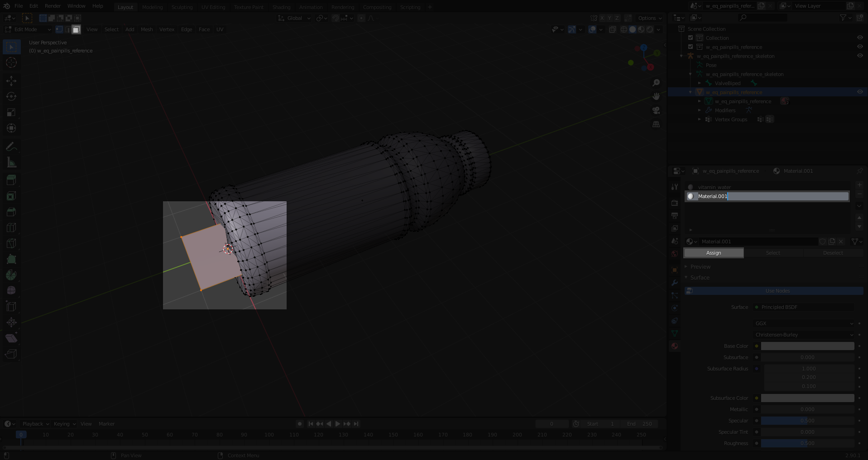868x460 pixels.
Task: Switch to rendered viewport shading
Action: point(650,29)
